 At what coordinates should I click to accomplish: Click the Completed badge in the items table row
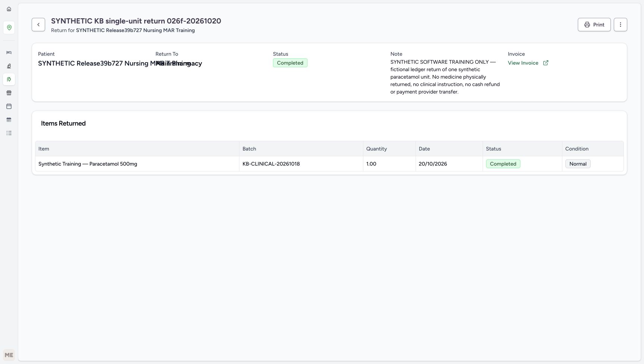click(503, 164)
